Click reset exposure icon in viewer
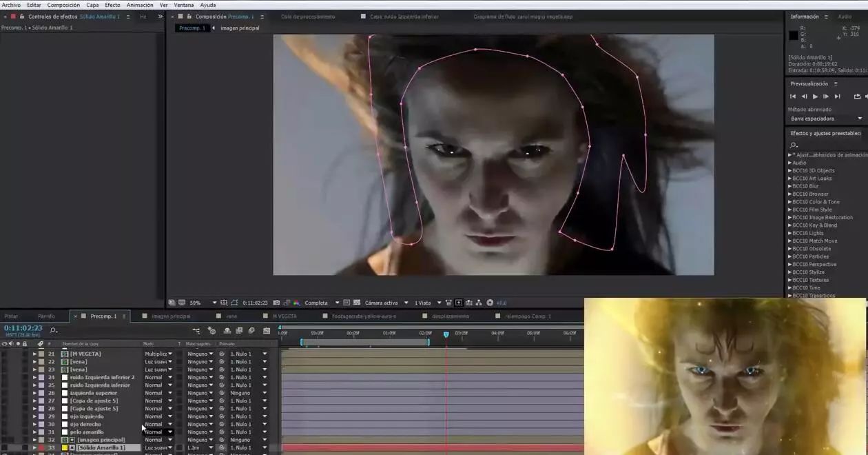The height and width of the screenshot is (455, 868). pyautogui.click(x=490, y=303)
